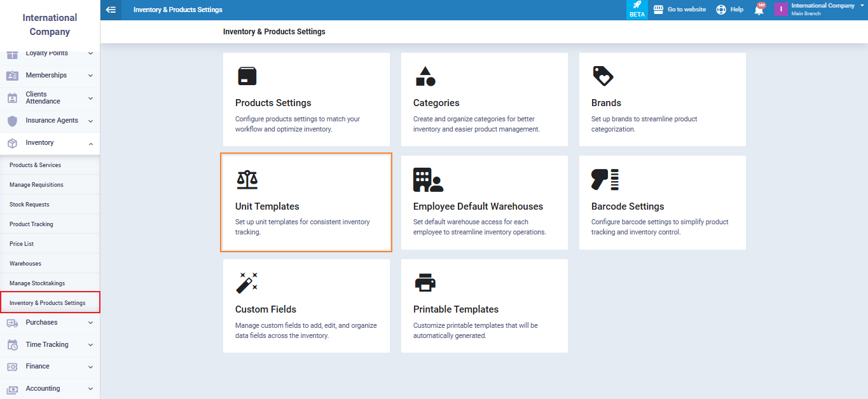Image resolution: width=868 pixels, height=399 pixels.
Task: Expand the Time Tracking menu
Action: click(50, 344)
